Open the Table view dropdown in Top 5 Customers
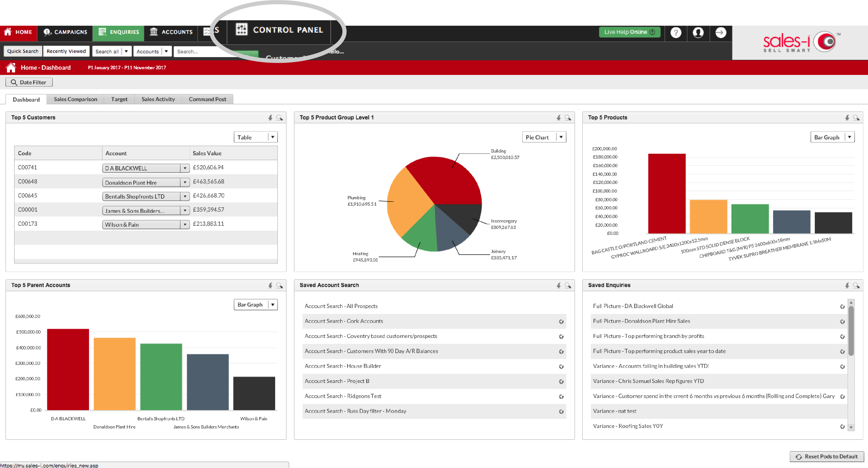The image size is (868, 468). (256, 137)
